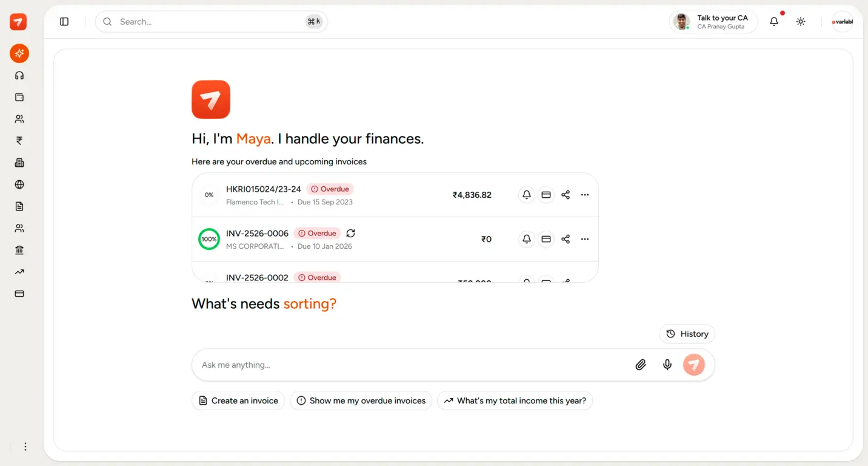Send the message with the orange arrow button

pos(694,365)
